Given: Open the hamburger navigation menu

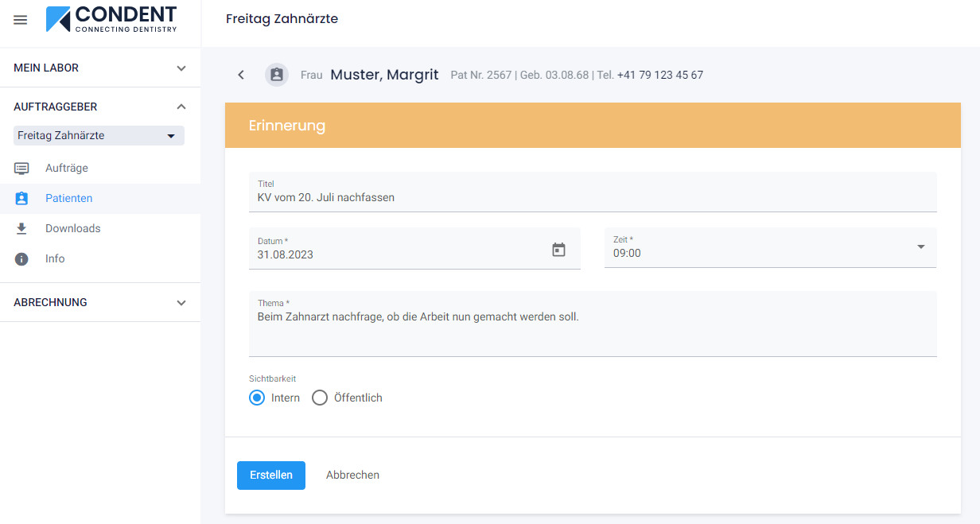Looking at the screenshot, I should pos(21,20).
